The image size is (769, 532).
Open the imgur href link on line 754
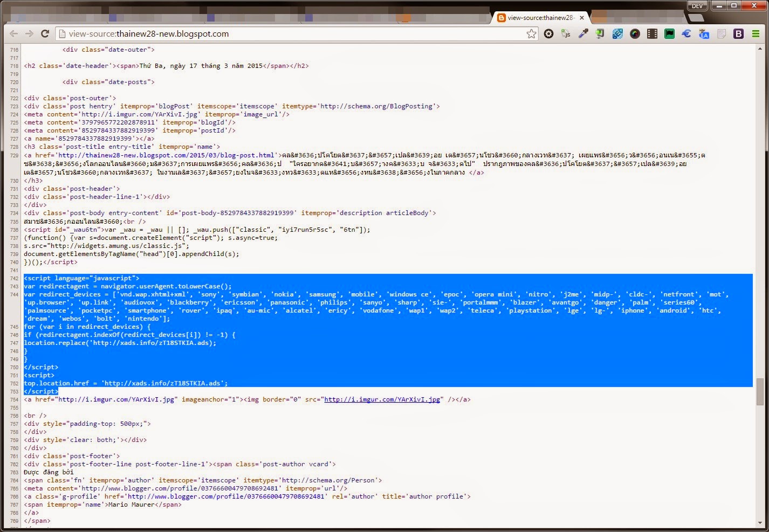point(116,399)
